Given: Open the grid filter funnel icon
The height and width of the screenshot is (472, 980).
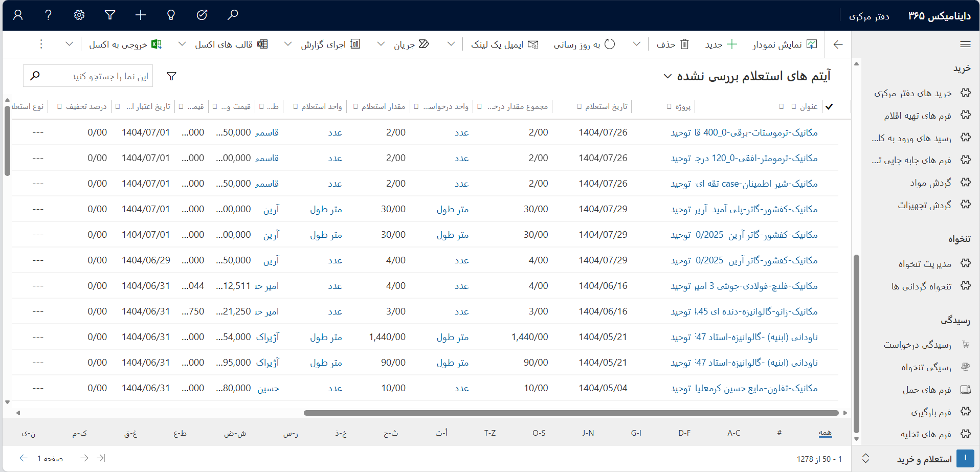Looking at the screenshot, I should point(172,76).
